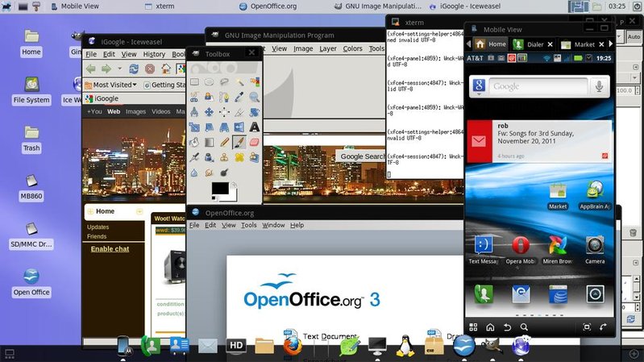
Task: Choose the Rotate tool
Action: point(254,112)
